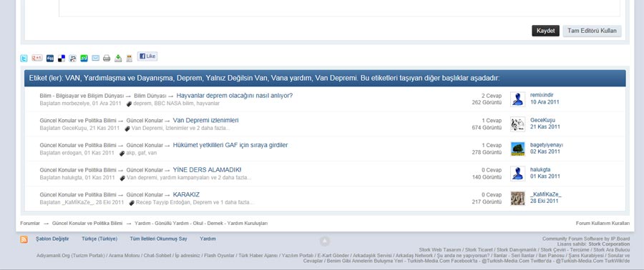
Task: Open the Türkçe (Türkiye) language selector
Action: coord(99,239)
